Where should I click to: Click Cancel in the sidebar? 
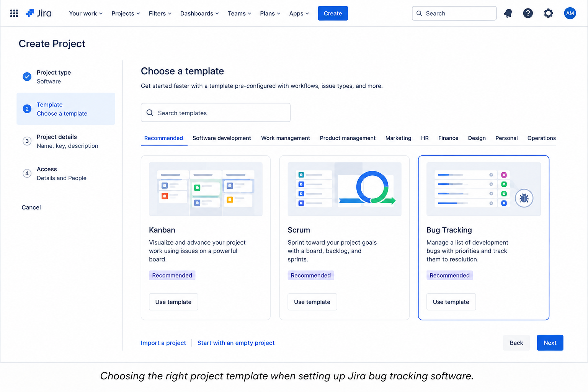click(31, 207)
